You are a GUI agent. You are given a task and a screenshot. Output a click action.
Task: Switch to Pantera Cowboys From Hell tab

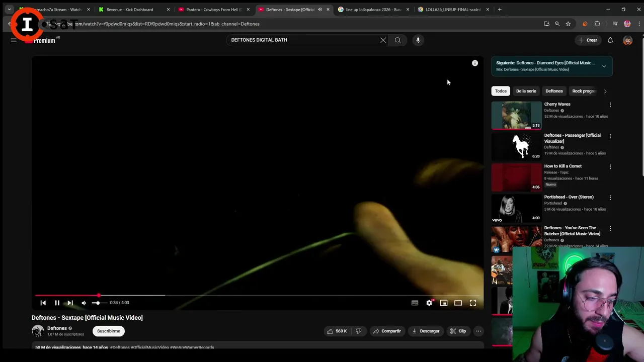[x=214, y=10]
